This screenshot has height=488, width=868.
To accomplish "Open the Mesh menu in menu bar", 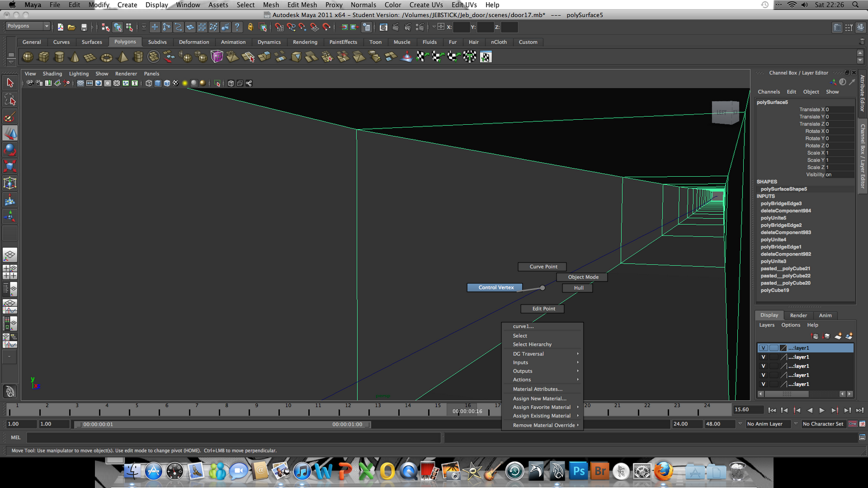I will (x=270, y=5).
